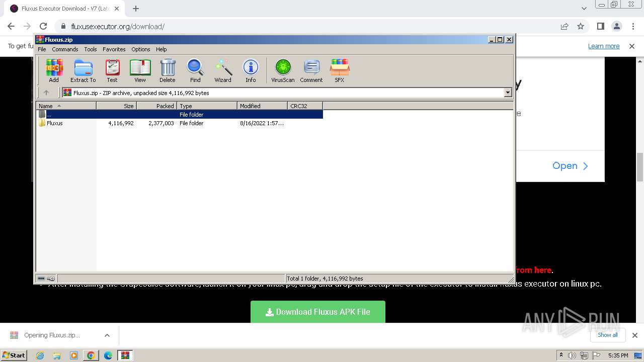Switch to WinRAR taskbar button
This screenshot has height=362, width=644.
pyautogui.click(x=125, y=355)
